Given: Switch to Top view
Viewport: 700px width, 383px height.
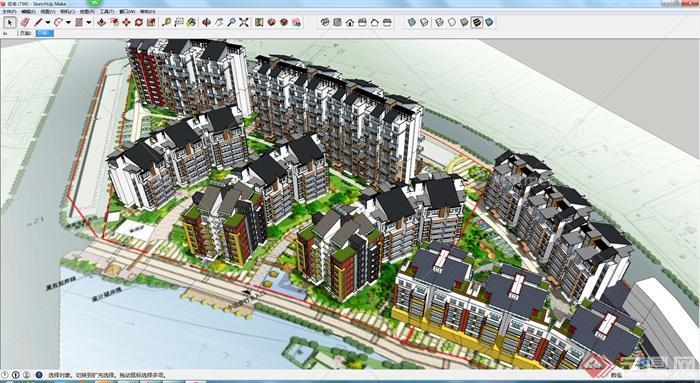Looking at the screenshot, I should click(338, 22).
